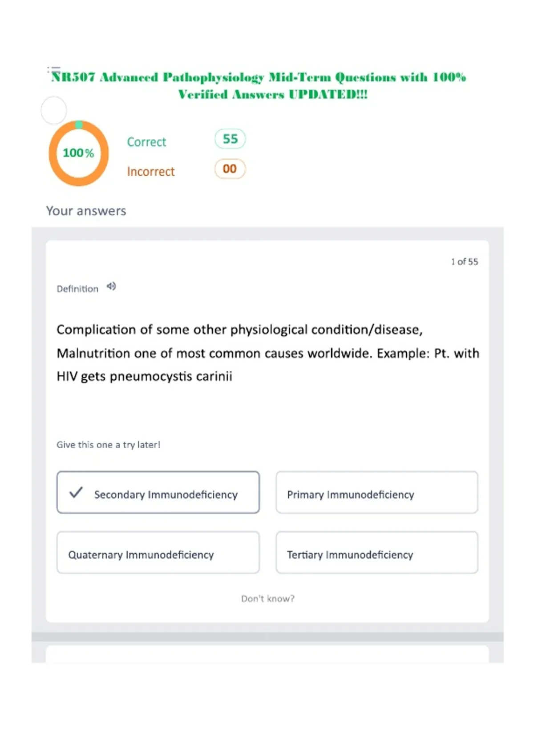Image resolution: width=534 pixels, height=756 pixels.
Task: Play audio with the speaker icon beside Definition
Action: [x=111, y=287]
